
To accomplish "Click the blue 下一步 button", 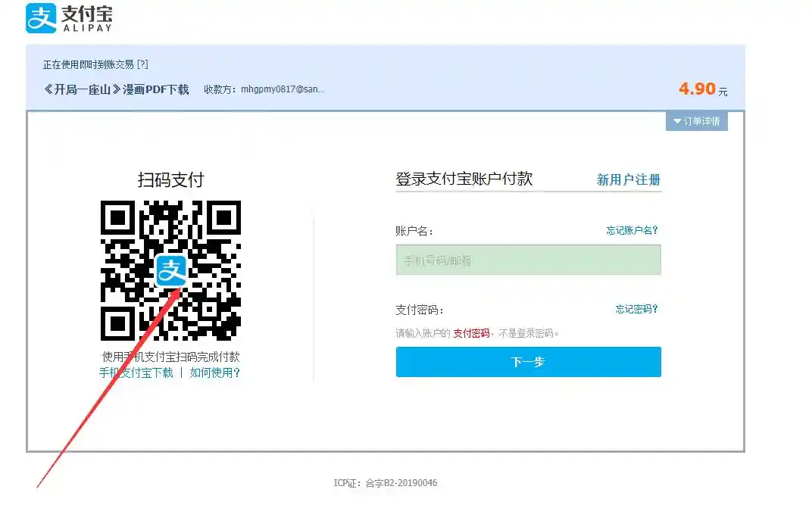I will tap(528, 362).
